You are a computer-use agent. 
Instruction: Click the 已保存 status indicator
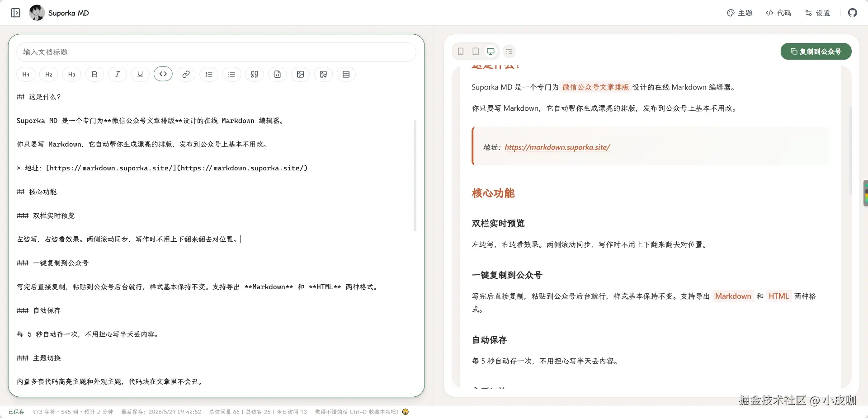[16, 412]
